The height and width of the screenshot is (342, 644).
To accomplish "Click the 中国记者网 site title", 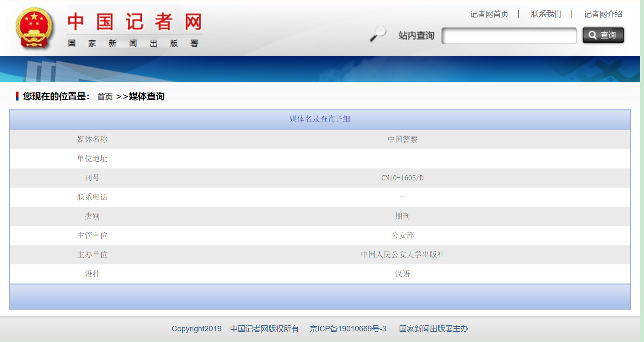I will click(x=135, y=22).
